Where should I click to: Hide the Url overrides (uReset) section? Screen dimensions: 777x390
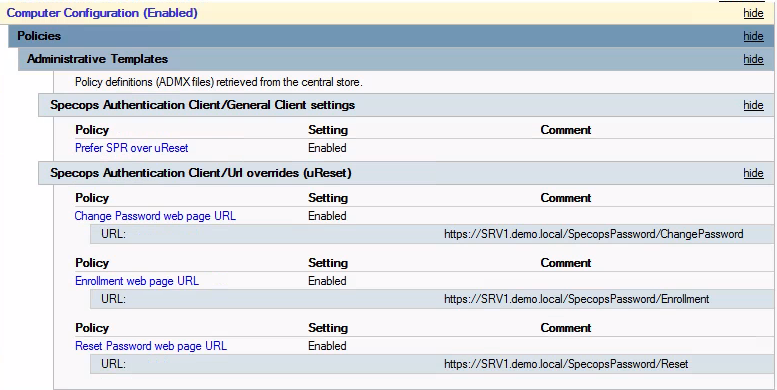click(753, 173)
